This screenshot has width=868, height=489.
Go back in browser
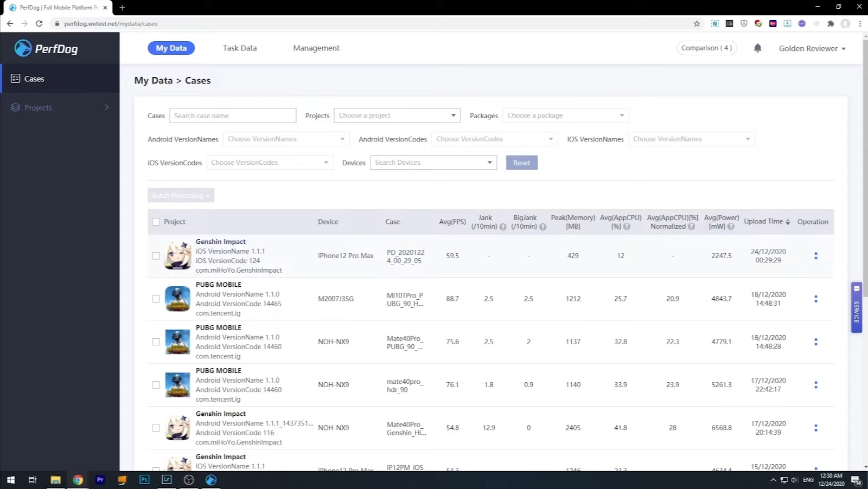pyautogui.click(x=10, y=23)
